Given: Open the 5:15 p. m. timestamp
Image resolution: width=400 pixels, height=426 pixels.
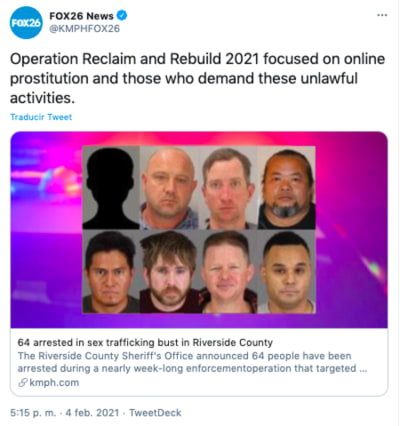Looking at the screenshot, I should (33, 413).
